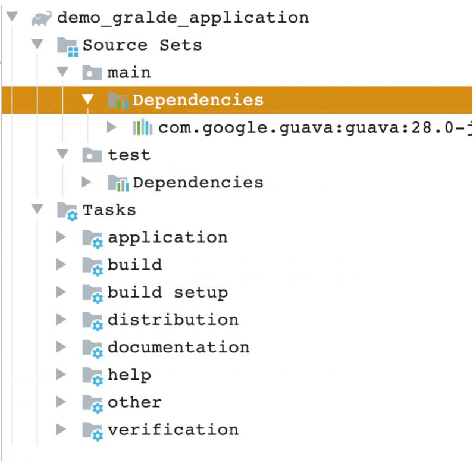Expand Dependencies under the test source set
Viewport: 476px width, 463px height.
click(x=86, y=183)
